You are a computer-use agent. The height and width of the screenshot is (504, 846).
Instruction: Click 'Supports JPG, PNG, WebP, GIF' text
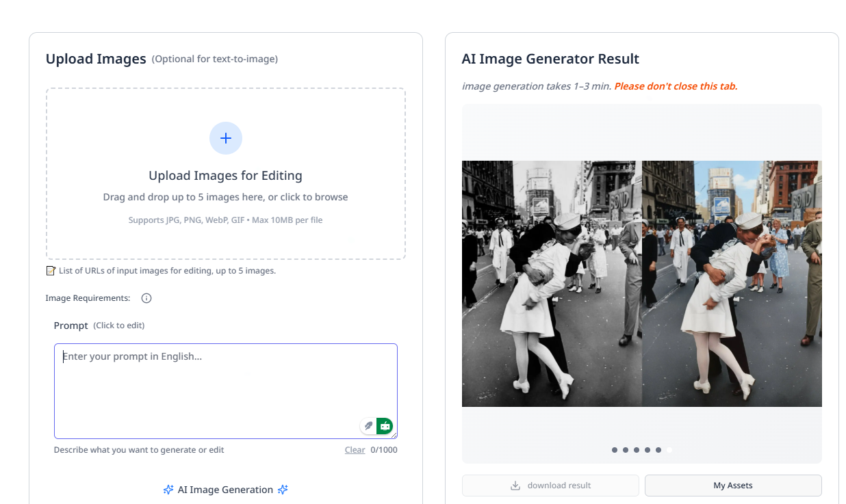point(226,220)
